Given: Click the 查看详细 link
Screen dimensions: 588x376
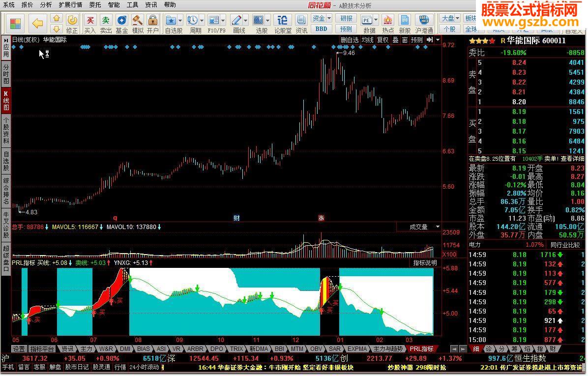Looking at the screenshot, I should pos(572,159).
